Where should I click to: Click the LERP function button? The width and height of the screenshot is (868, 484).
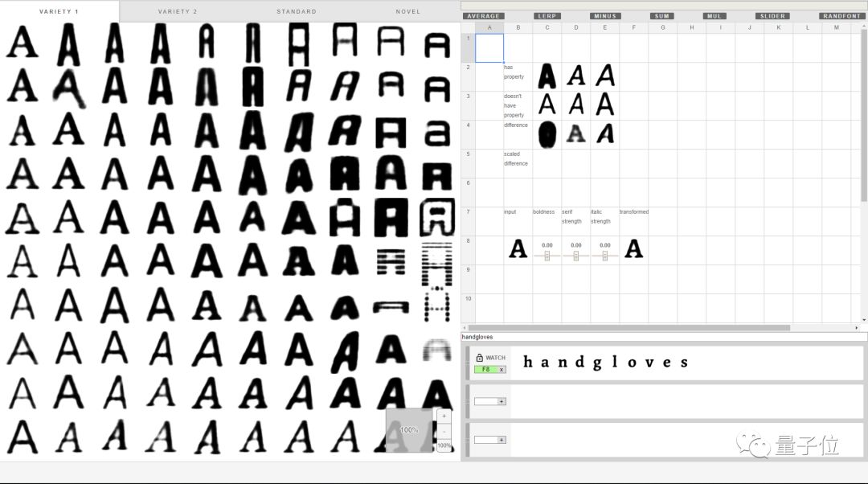pyautogui.click(x=547, y=16)
